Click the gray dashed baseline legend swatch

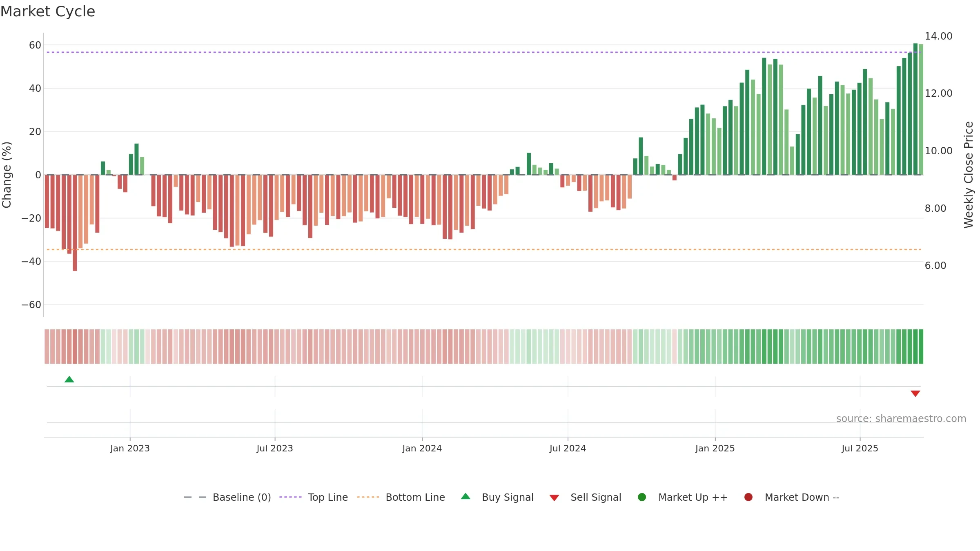(x=195, y=497)
